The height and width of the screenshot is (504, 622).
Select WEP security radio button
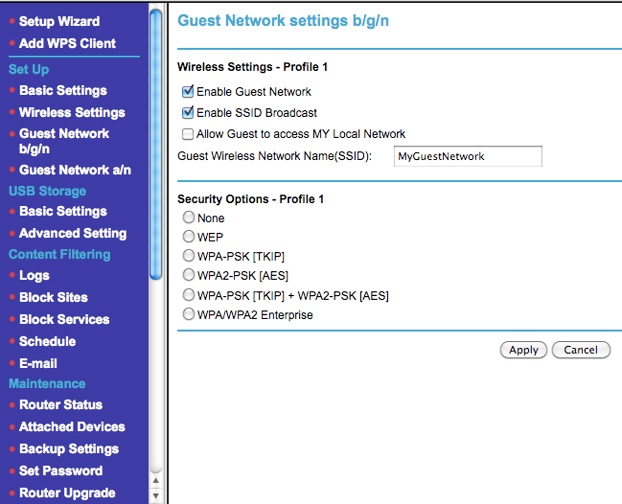click(x=188, y=237)
